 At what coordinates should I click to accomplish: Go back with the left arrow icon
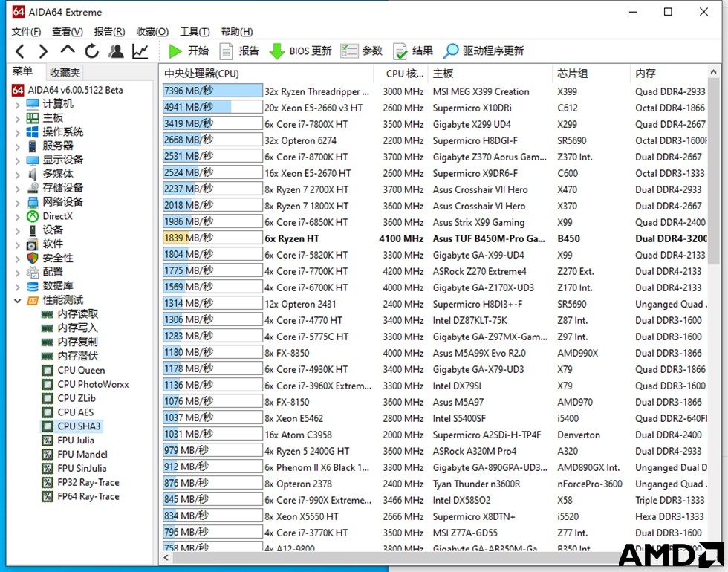19,51
